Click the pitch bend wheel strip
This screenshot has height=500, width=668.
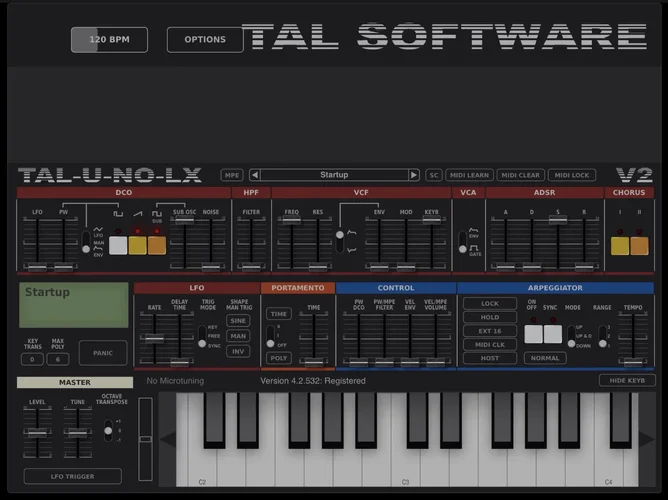pyautogui.click(x=145, y=439)
